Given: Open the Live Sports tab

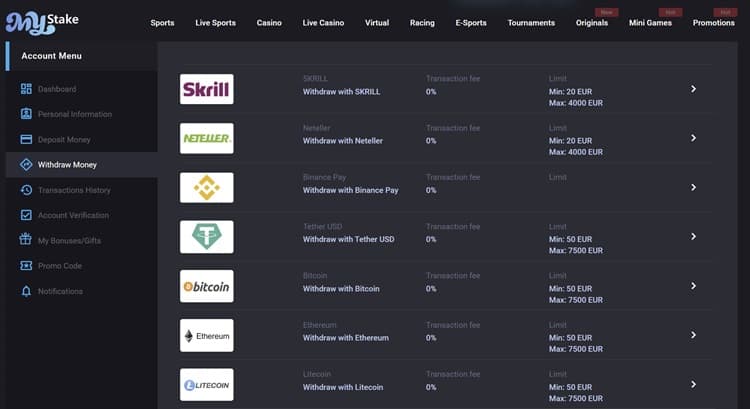Looking at the screenshot, I should click(x=215, y=23).
